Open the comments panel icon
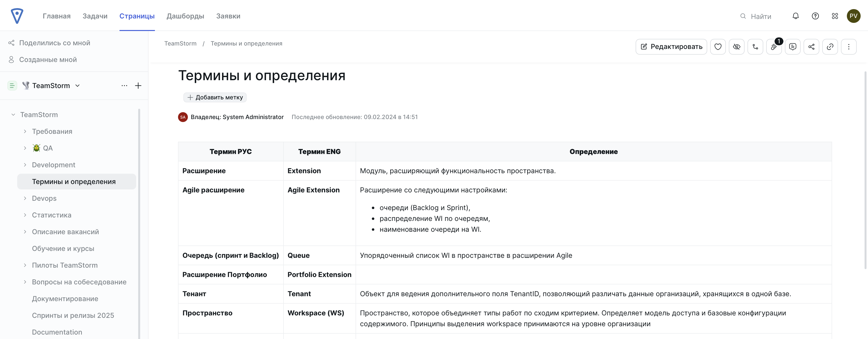This screenshot has height=339, width=868. pyautogui.click(x=793, y=46)
